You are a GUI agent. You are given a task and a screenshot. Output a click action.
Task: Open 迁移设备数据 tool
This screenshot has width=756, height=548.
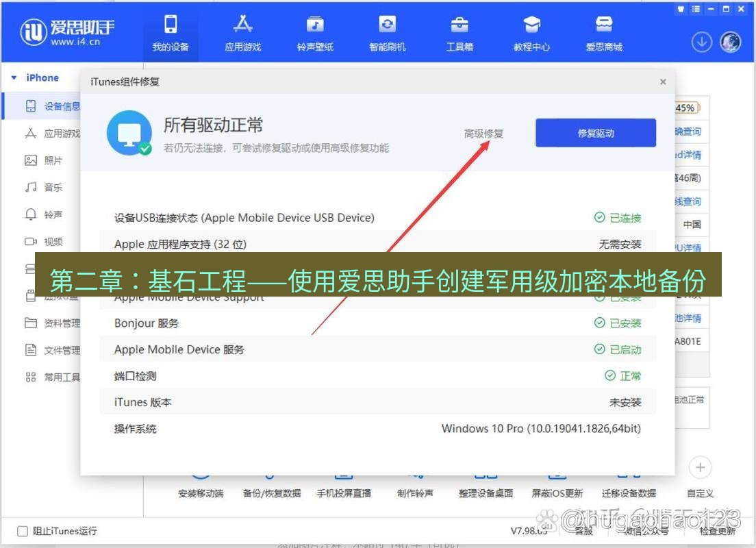[629, 493]
